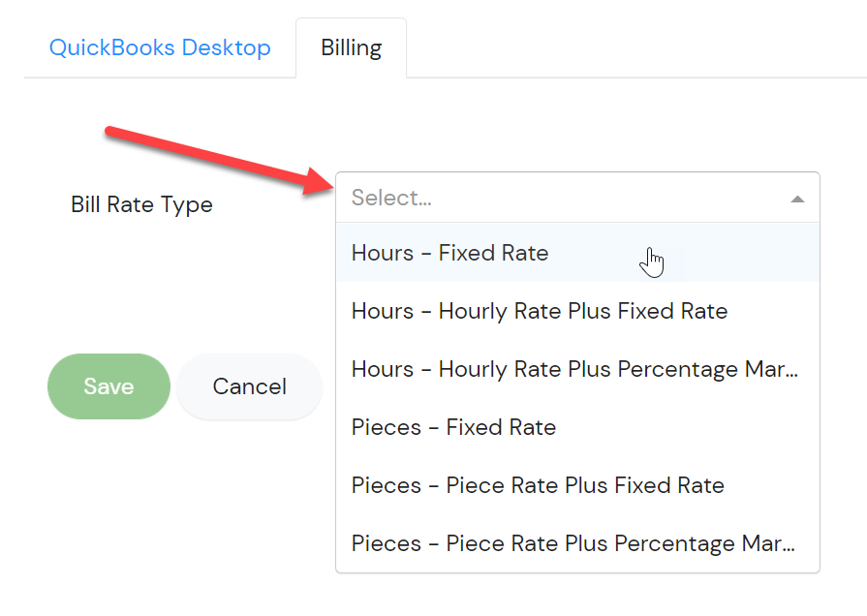
Task: Pick the last entry in the rate list
Action: point(577,543)
